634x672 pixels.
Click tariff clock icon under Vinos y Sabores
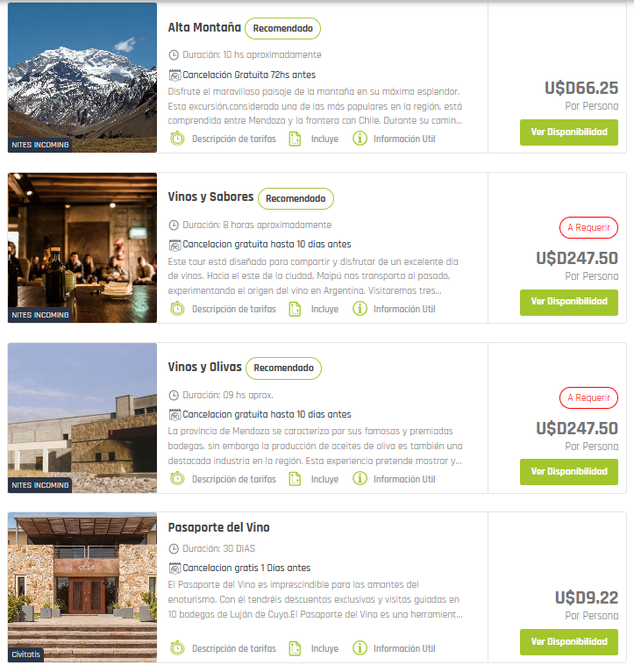177,309
